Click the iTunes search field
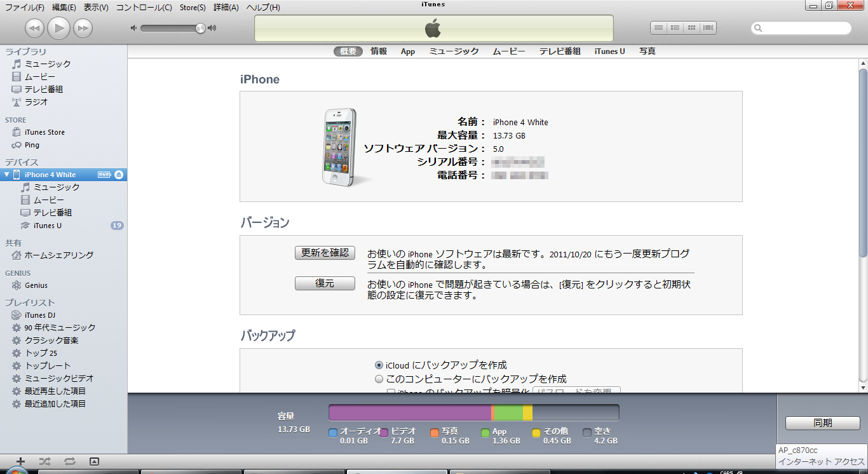 [801, 28]
